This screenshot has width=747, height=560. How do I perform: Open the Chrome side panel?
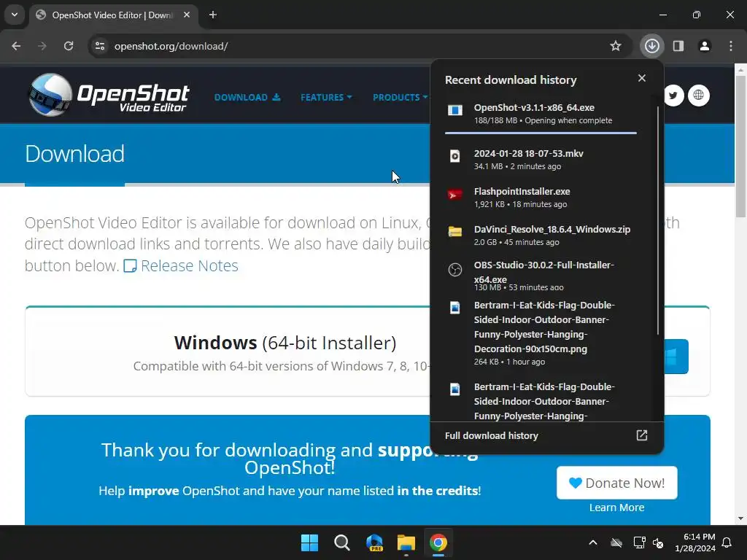tap(678, 46)
